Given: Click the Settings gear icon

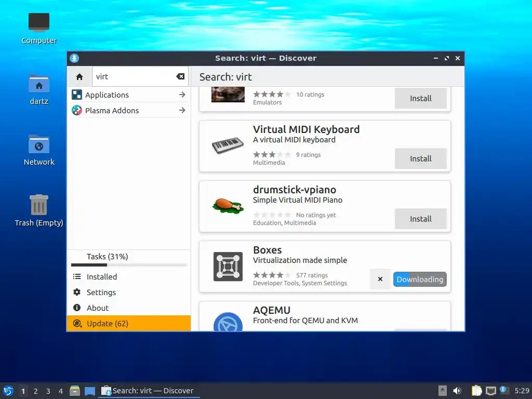Looking at the screenshot, I should pyautogui.click(x=77, y=292).
